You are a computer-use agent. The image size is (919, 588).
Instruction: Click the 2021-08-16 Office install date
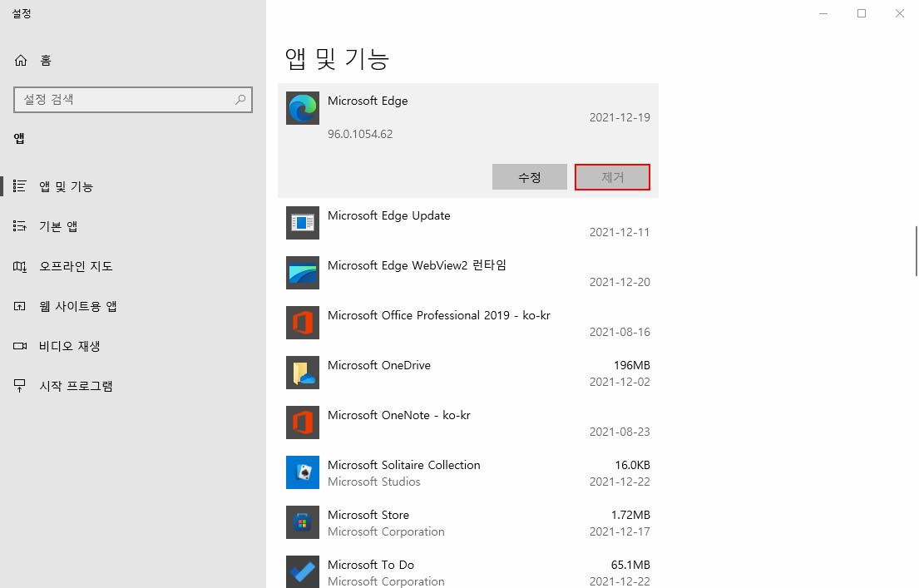click(x=620, y=332)
